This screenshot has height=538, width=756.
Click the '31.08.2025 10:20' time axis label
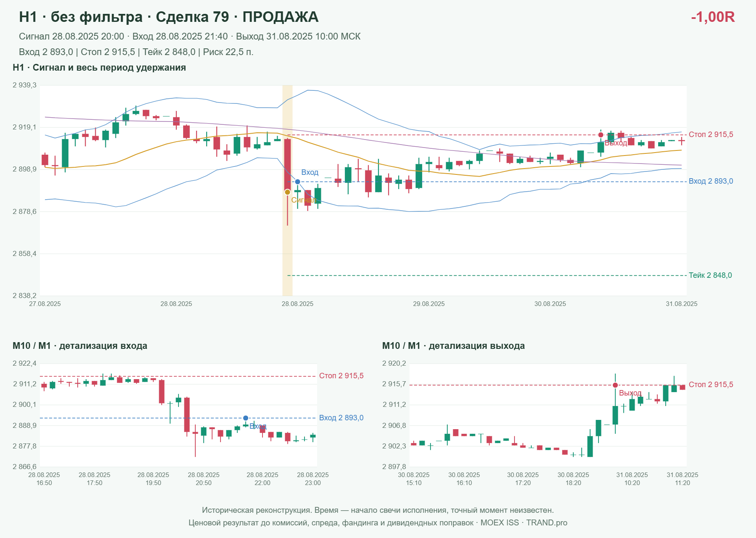pyautogui.click(x=632, y=479)
